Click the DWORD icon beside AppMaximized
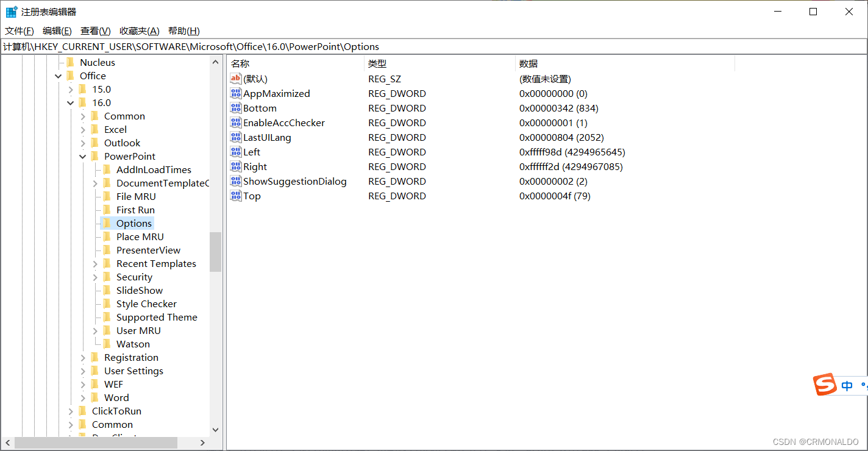 (x=236, y=93)
